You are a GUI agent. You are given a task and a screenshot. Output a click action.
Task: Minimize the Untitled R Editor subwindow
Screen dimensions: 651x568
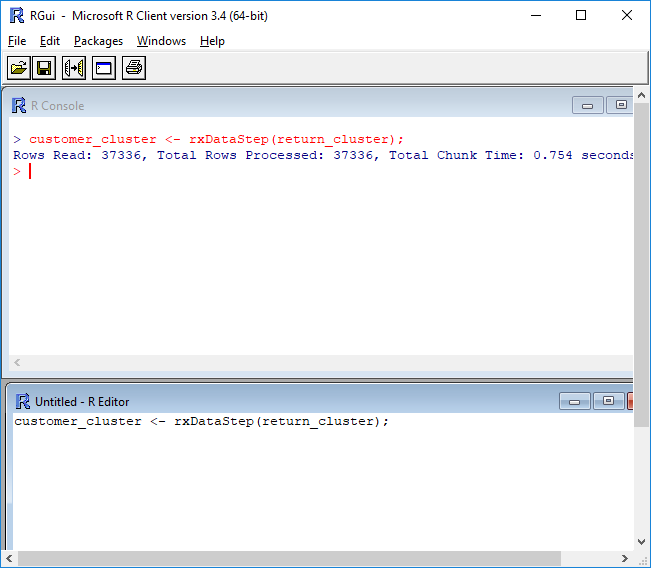point(575,402)
